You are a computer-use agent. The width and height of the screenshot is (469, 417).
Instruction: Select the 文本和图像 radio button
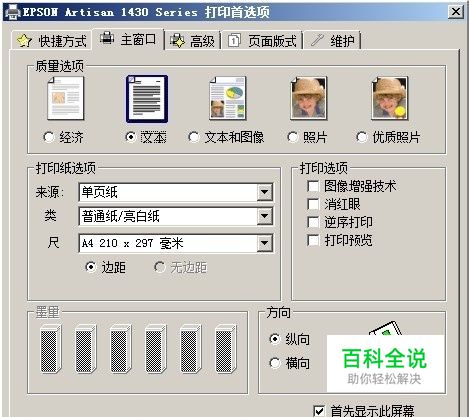click(194, 137)
